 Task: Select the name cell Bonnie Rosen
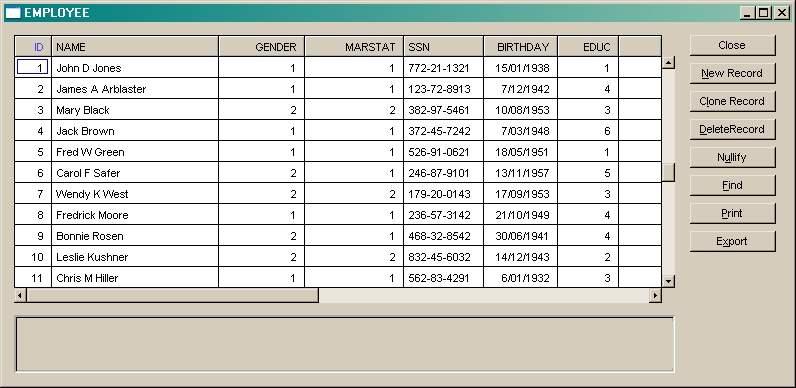[135, 236]
